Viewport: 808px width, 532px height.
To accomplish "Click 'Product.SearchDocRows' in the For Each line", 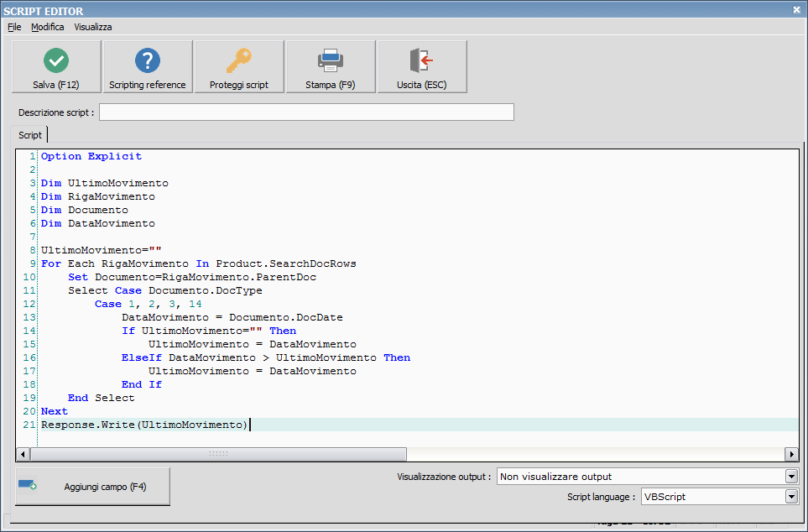I will pos(286,263).
